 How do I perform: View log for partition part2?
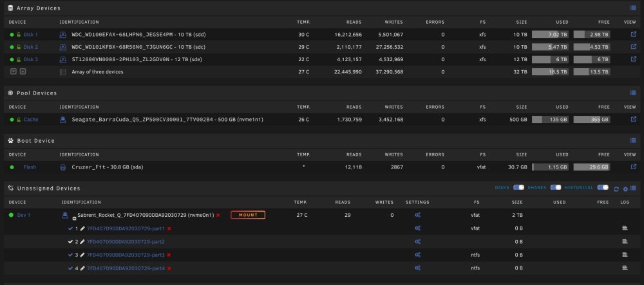click(625, 241)
